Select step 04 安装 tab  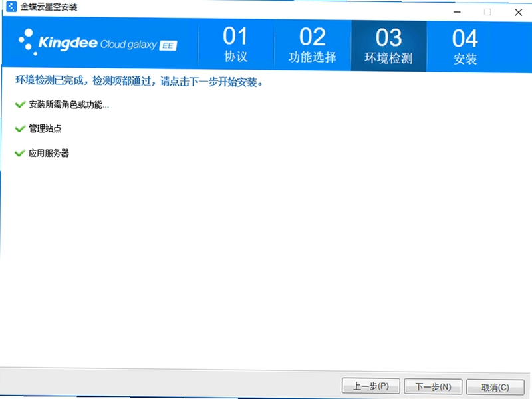click(465, 46)
